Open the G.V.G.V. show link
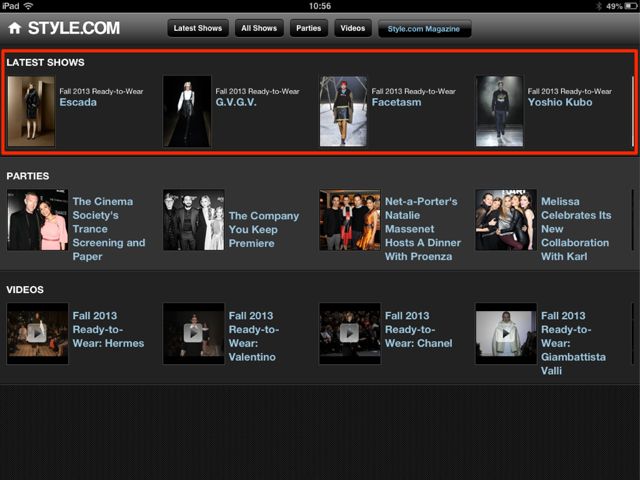 (236, 102)
